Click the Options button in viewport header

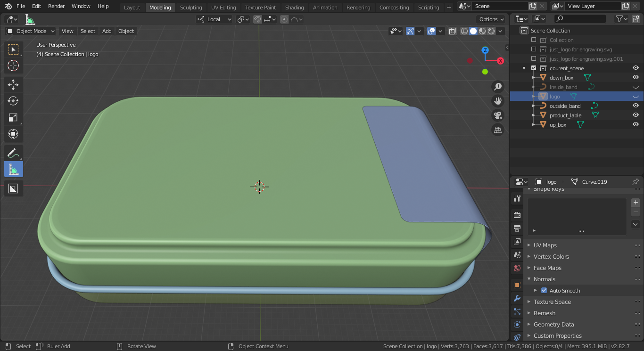click(x=491, y=19)
